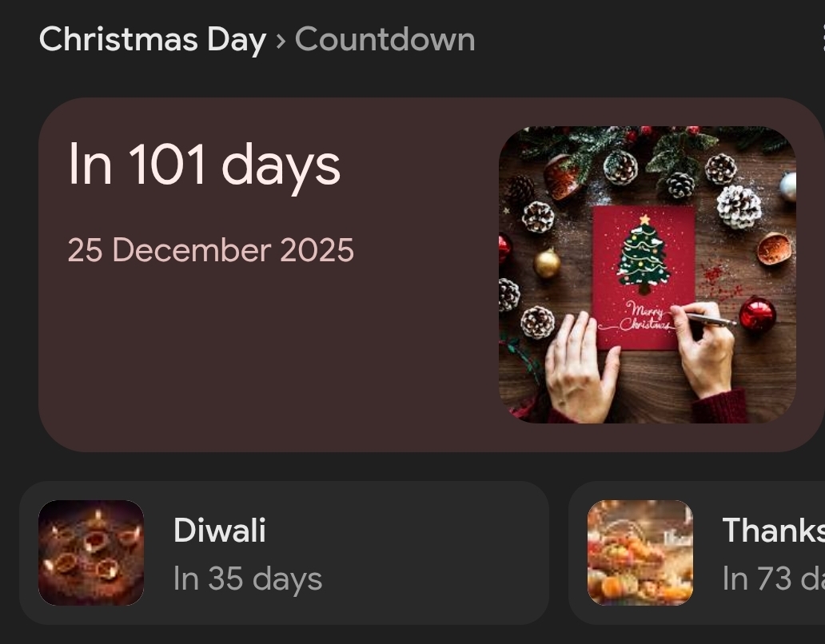Click the gold ornament ball in photo
Image resolution: width=825 pixels, height=644 pixels.
[x=547, y=263]
